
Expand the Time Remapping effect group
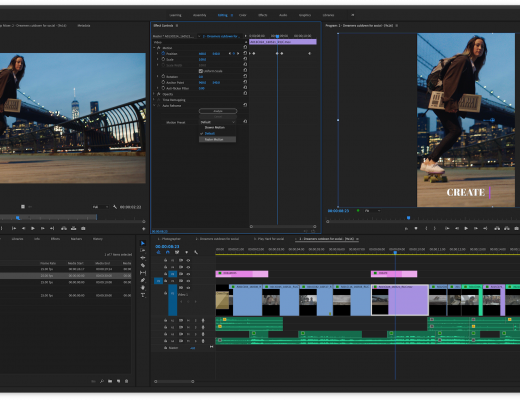[154, 100]
